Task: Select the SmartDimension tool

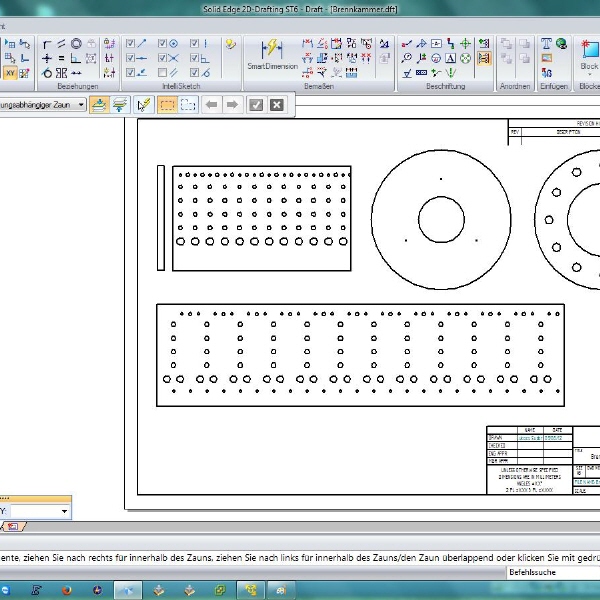Action: pyautogui.click(x=272, y=55)
